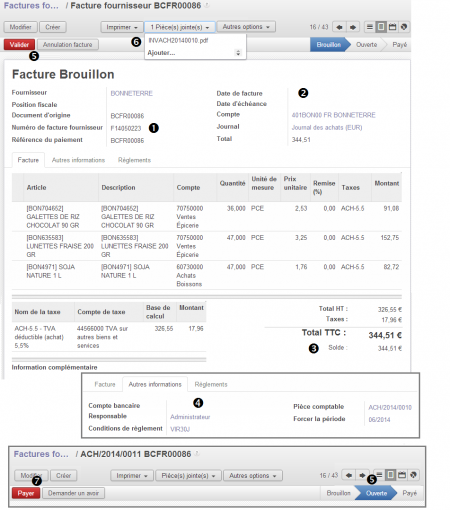The height and width of the screenshot is (510, 450).
Task: Switch to calendar view icon in top toolbar
Action: click(392, 27)
